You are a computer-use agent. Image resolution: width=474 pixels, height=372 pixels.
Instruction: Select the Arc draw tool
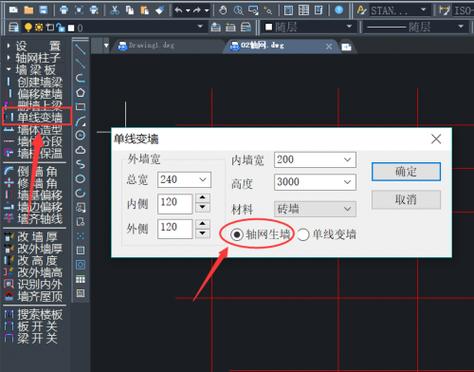tap(80, 121)
